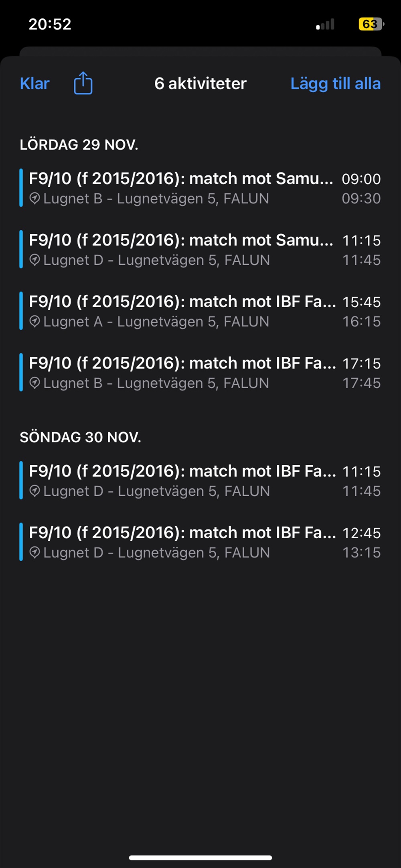Screen dimensions: 401x868
Task: Open Sunday 11:15 match at Lugnet D
Action: pyautogui.click(x=180, y=472)
